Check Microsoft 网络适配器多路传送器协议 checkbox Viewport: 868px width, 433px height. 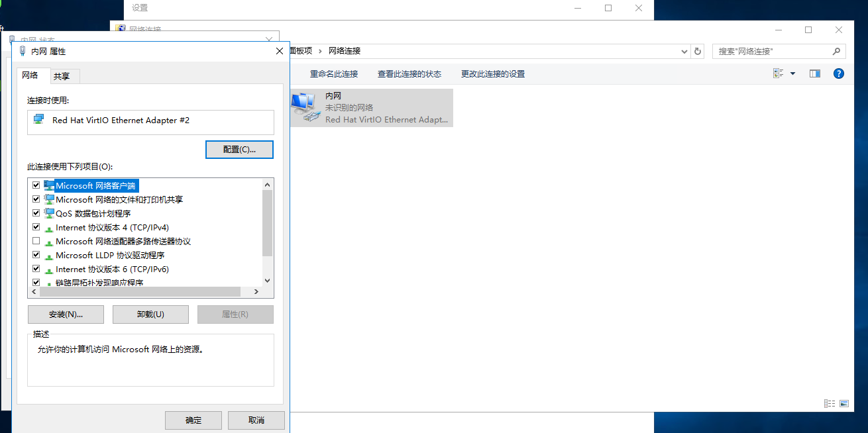coord(36,241)
